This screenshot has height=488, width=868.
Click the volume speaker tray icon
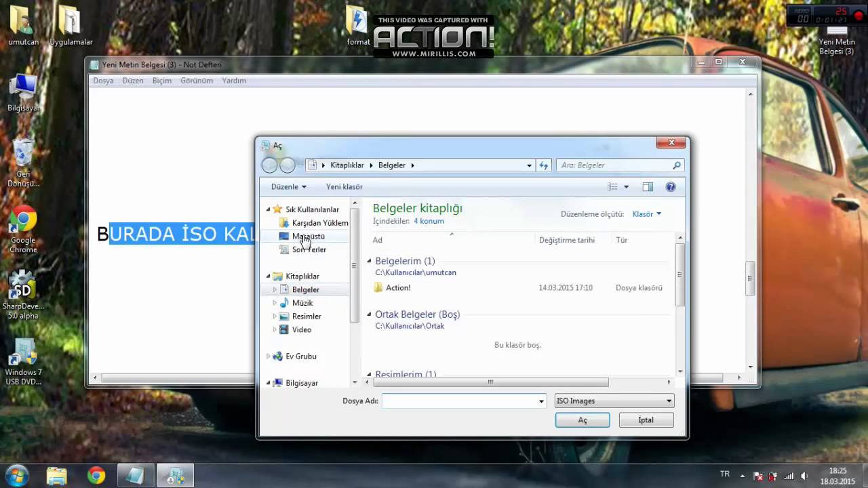pos(804,476)
